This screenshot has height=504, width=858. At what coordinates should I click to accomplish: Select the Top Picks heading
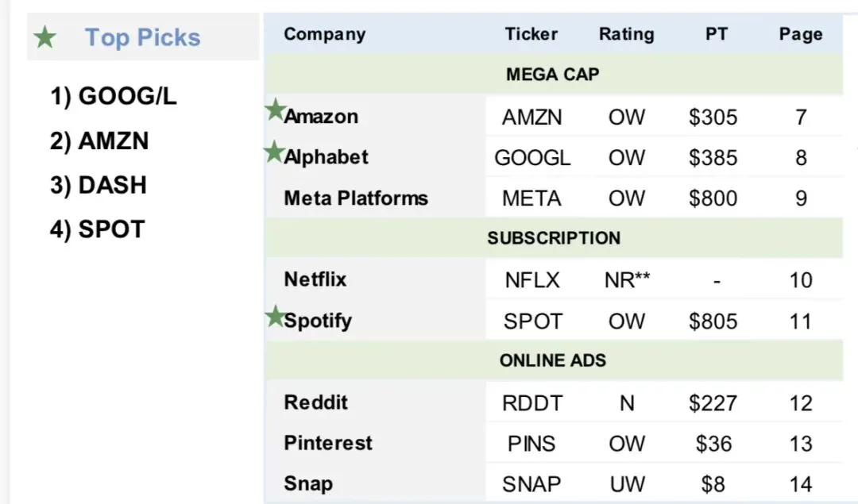tap(143, 37)
